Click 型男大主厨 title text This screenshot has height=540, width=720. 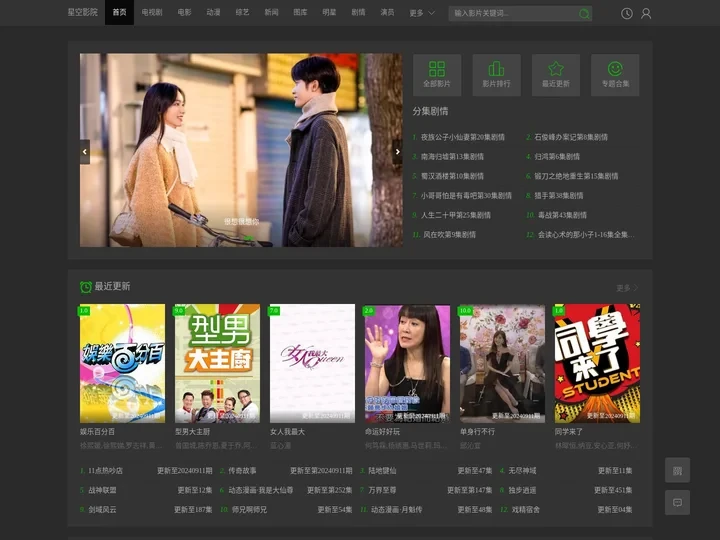tap(192, 432)
